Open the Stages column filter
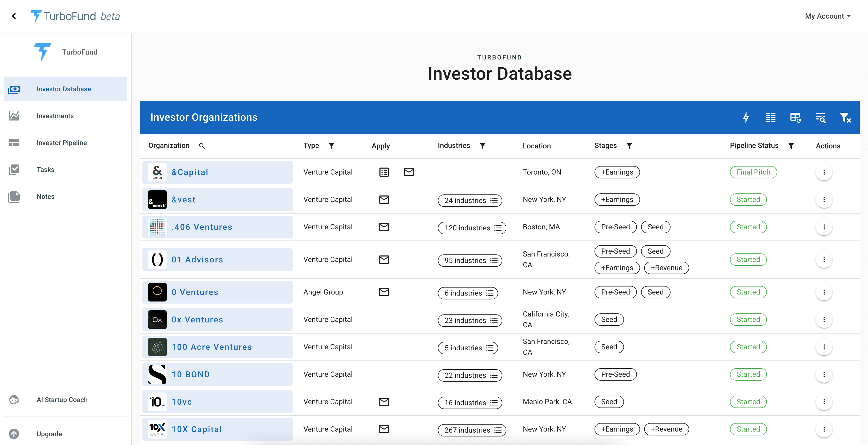Screen dimensions: 868x445 tap(629, 146)
